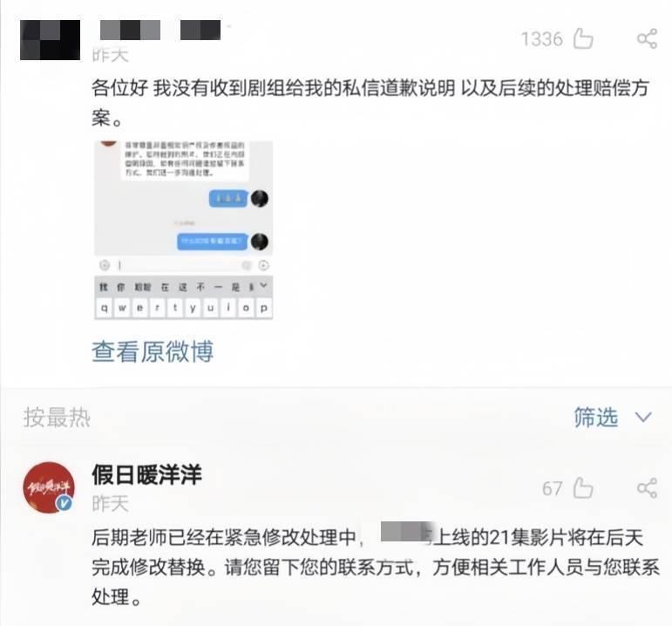
Task: Click the chevron beside 筛选
Action: (643, 418)
